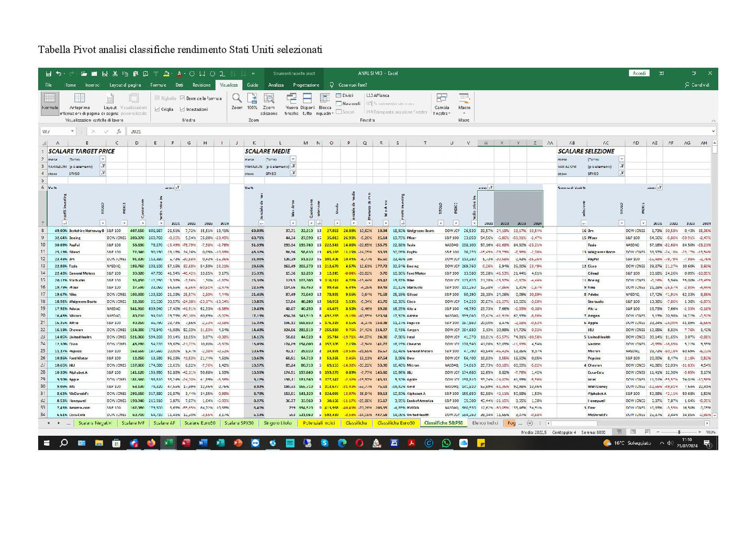The height and width of the screenshot is (534, 756).
Task: Open taskbar search magnifier
Action: [64, 443]
